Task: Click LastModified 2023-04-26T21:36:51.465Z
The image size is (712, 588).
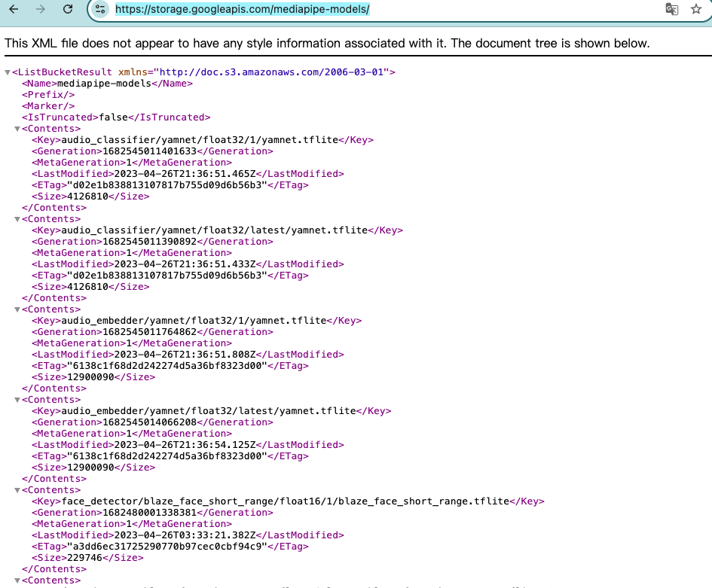Action: [185, 174]
